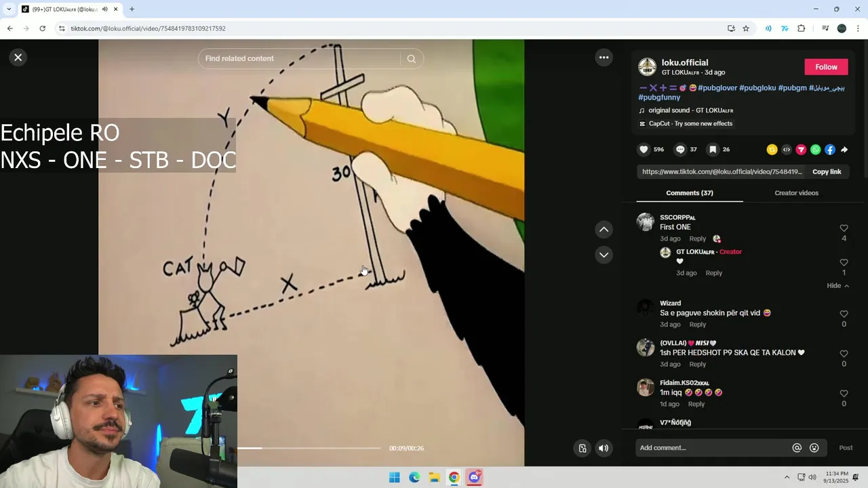This screenshot has height=488, width=868.
Task: Click the address bar URL
Action: click(x=149, y=28)
